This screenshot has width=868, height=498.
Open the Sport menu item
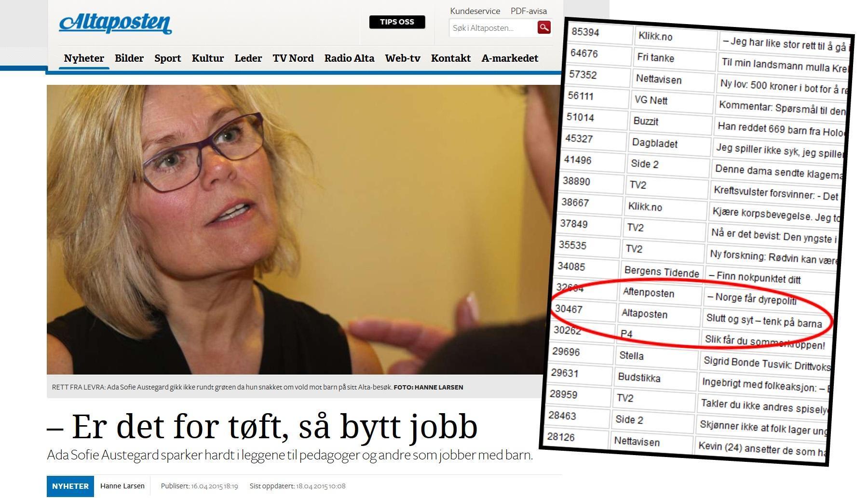[x=167, y=58]
